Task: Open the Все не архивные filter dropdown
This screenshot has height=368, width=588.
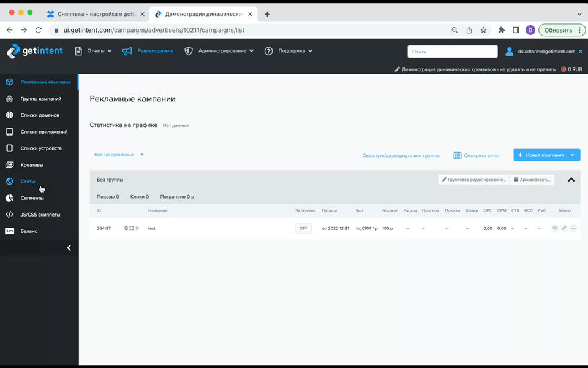Action: (x=119, y=155)
